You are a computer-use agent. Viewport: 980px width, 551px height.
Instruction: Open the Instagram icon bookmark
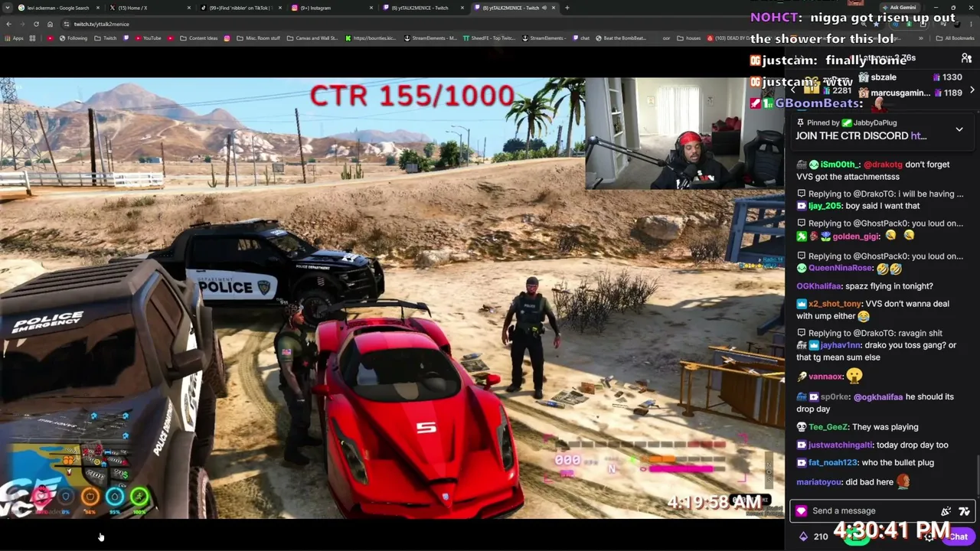tap(227, 38)
